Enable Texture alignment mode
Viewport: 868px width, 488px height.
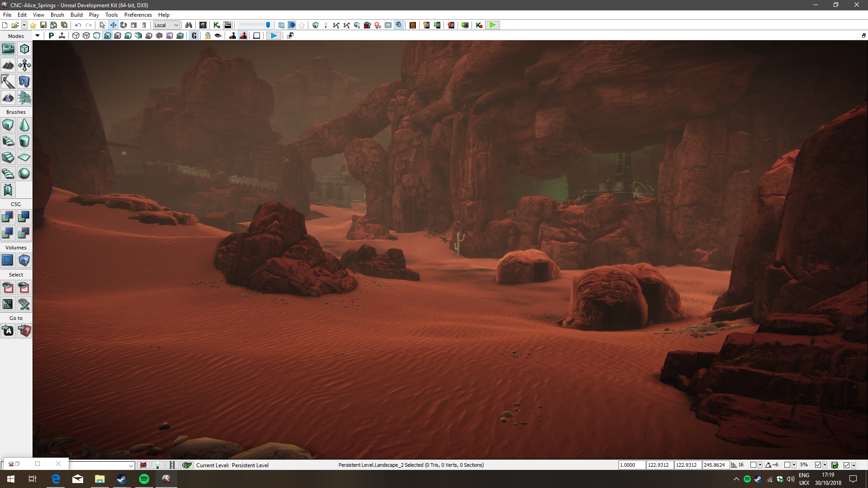pos(24,65)
